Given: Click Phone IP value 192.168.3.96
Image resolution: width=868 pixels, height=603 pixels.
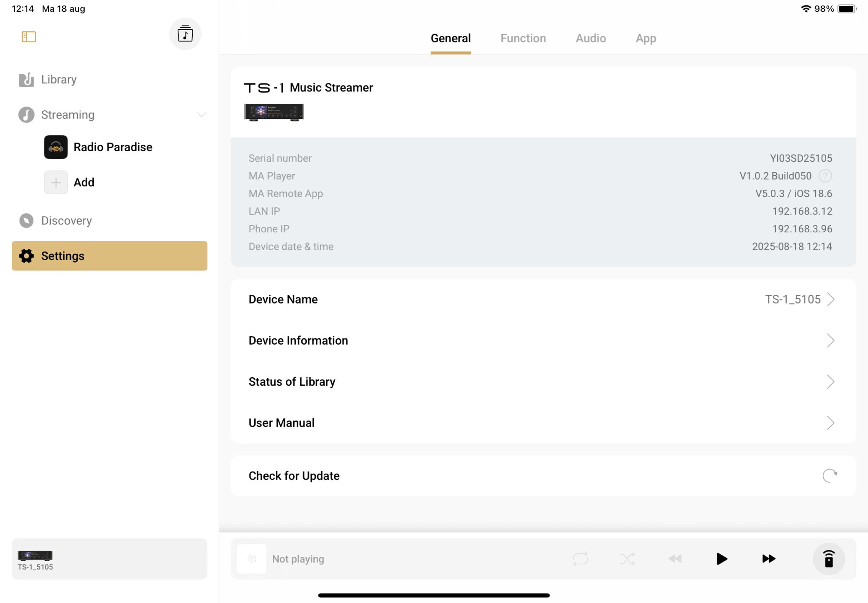Looking at the screenshot, I should click(802, 229).
